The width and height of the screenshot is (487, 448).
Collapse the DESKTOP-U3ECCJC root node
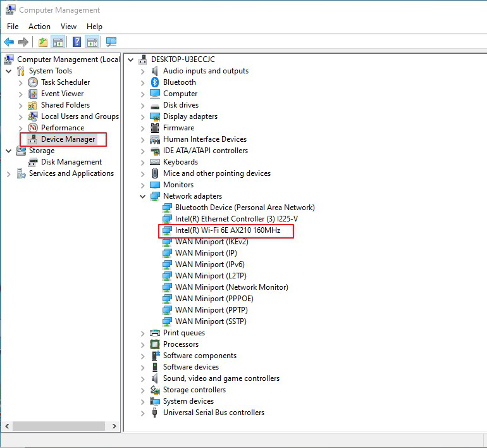[131, 59]
